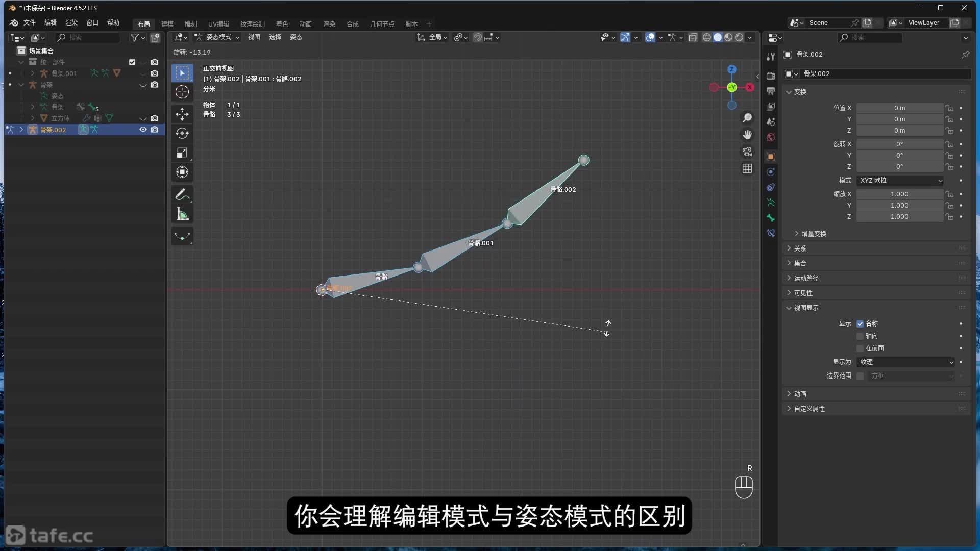The image size is (980, 551).
Task: Lock the 位置 X value
Action: click(x=949, y=108)
